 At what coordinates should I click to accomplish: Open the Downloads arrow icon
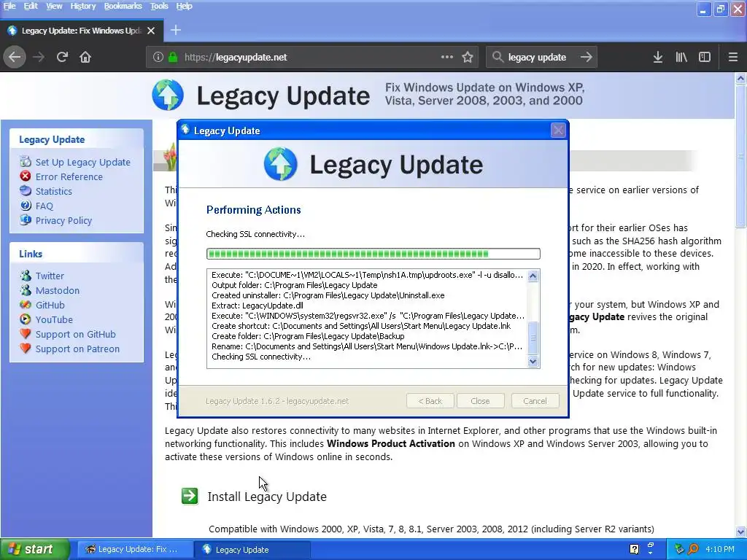(x=658, y=57)
